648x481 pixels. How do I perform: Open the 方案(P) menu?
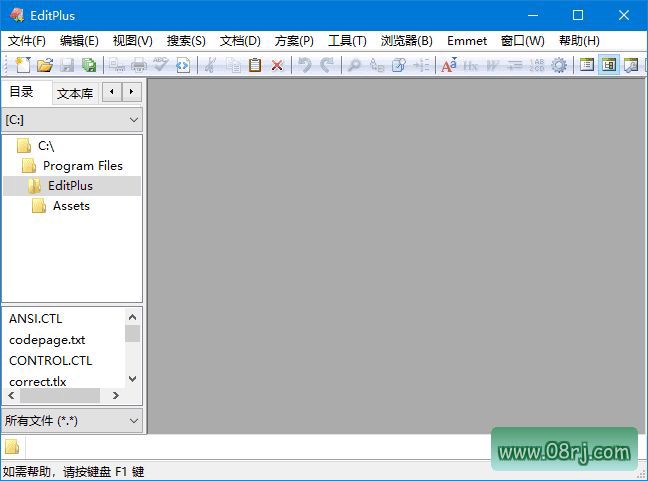[x=294, y=41]
